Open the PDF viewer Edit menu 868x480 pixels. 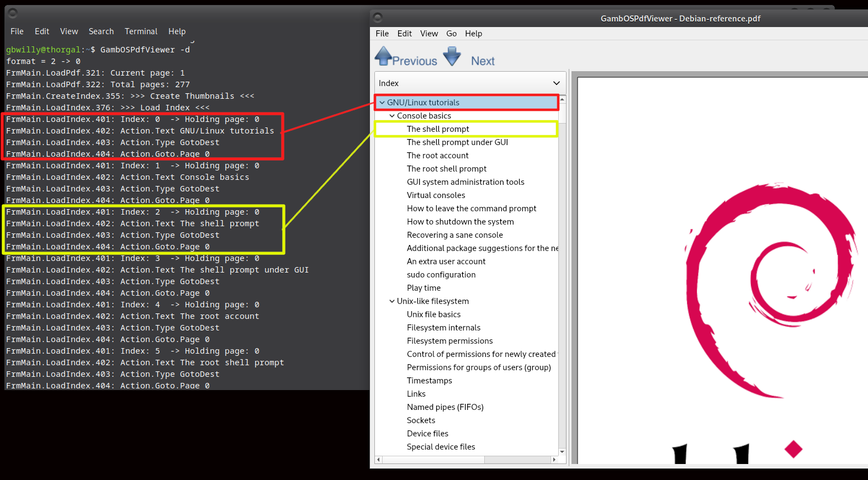click(404, 34)
